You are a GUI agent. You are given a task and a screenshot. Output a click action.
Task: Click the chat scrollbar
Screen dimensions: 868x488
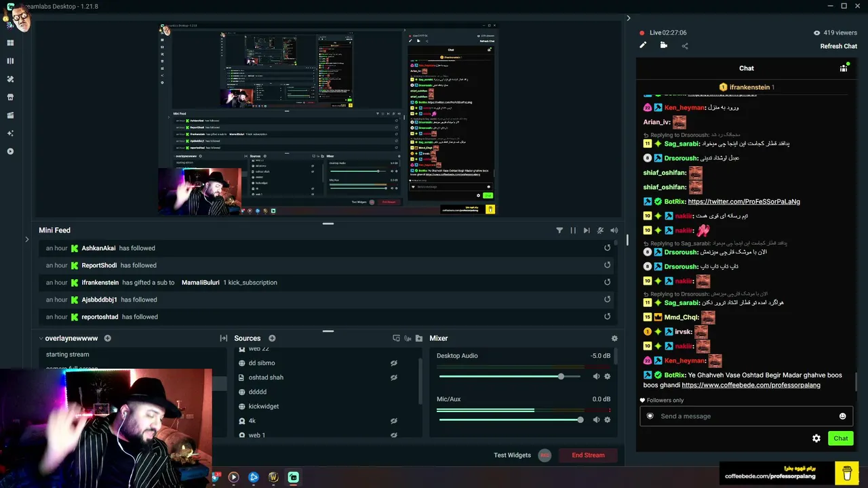(x=856, y=382)
